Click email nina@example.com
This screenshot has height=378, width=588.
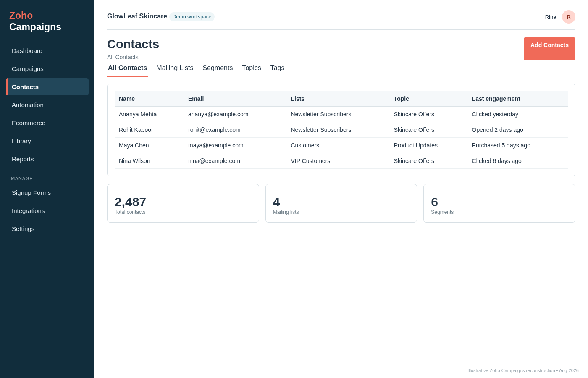pyautogui.click(x=214, y=161)
